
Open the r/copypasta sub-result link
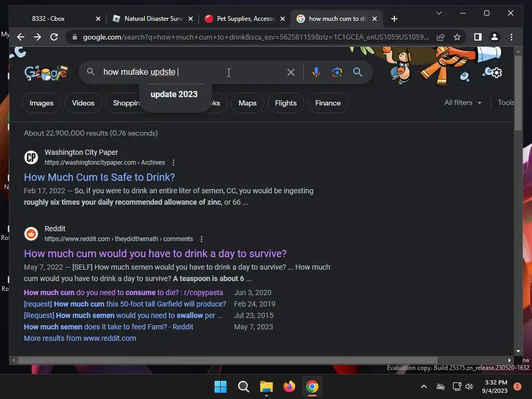click(124, 292)
